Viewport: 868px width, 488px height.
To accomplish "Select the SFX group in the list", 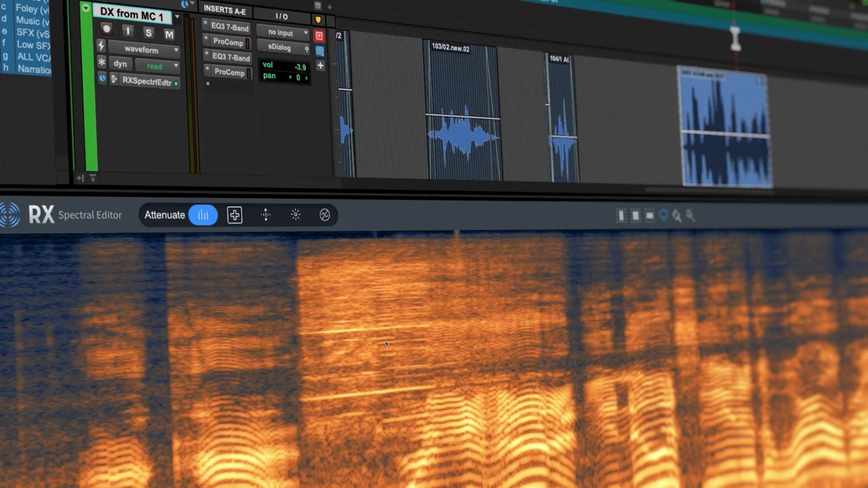I will point(33,33).
